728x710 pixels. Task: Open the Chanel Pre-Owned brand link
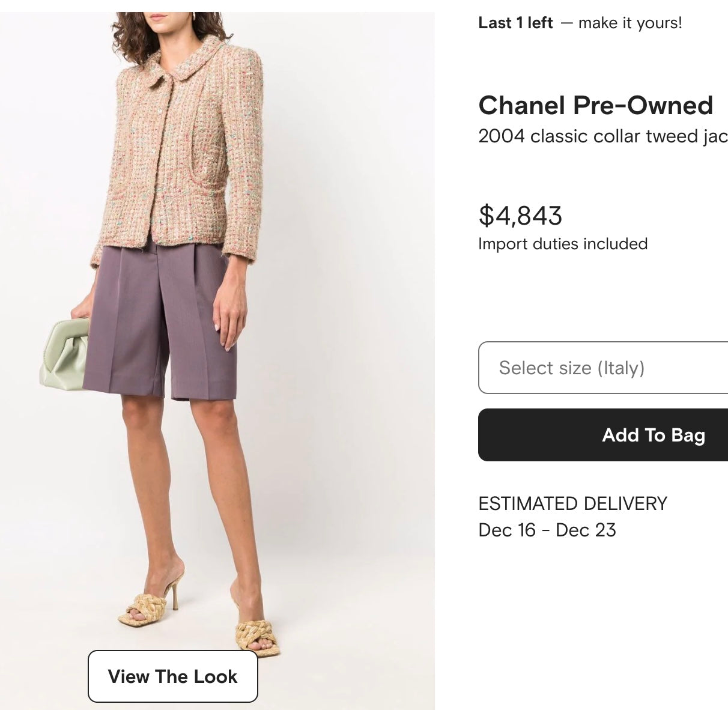595,106
